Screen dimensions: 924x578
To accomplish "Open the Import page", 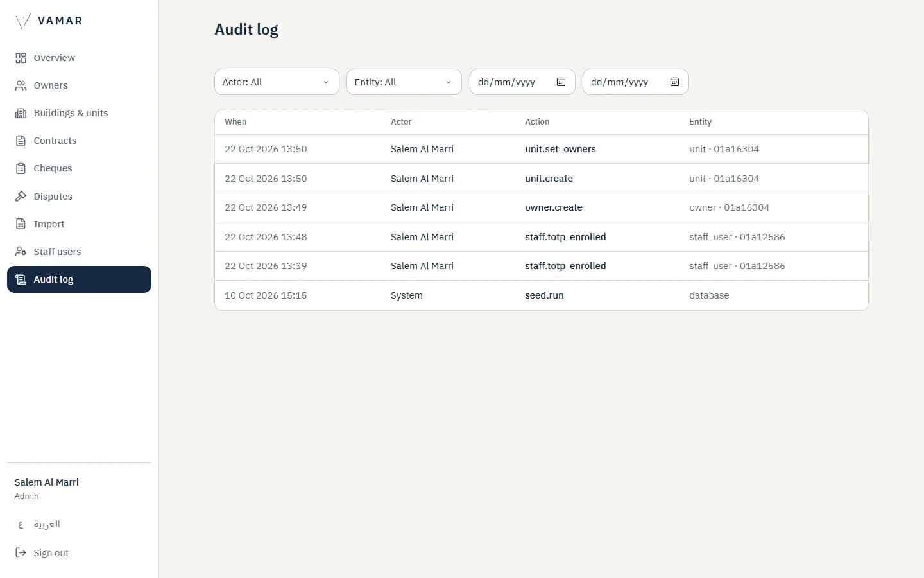I will [x=79, y=224].
